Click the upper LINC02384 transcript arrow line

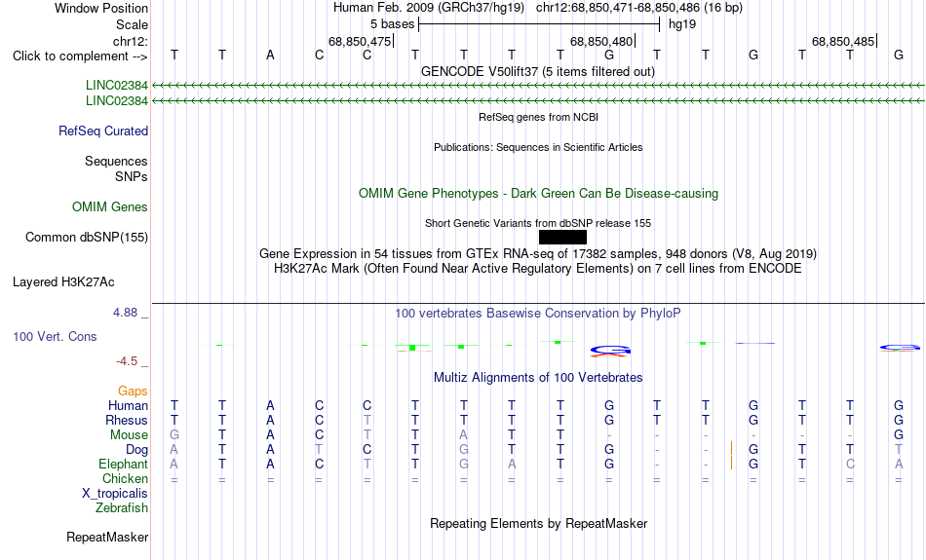click(x=538, y=86)
